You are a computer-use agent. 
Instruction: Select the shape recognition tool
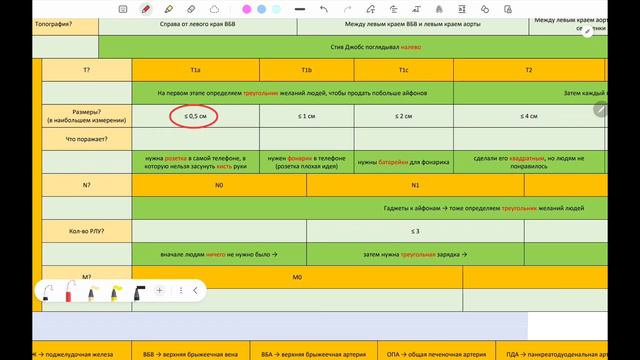[x=371, y=9]
